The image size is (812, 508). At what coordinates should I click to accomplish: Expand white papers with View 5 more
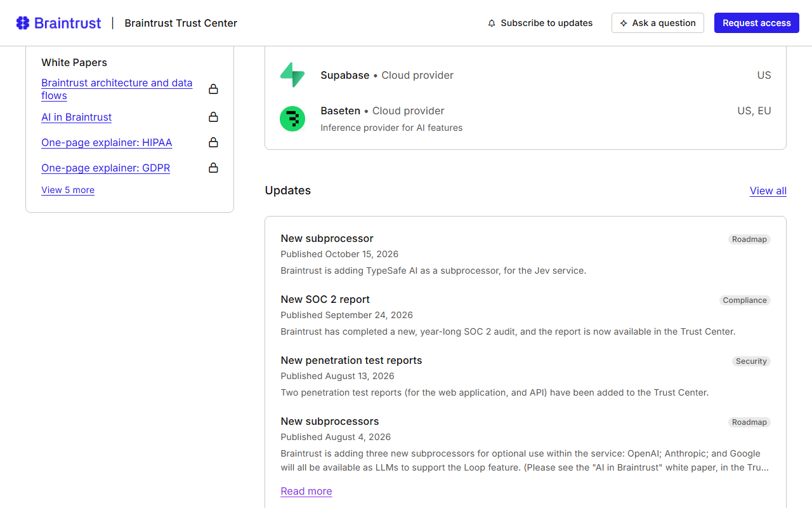(x=68, y=190)
